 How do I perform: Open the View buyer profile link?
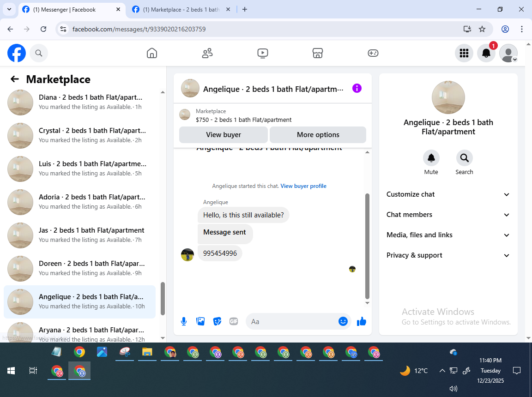click(x=303, y=186)
